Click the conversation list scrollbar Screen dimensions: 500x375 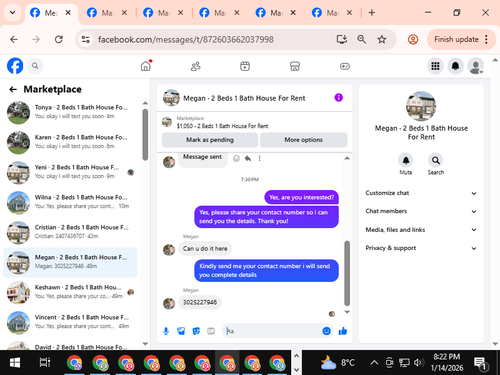pos(145,135)
